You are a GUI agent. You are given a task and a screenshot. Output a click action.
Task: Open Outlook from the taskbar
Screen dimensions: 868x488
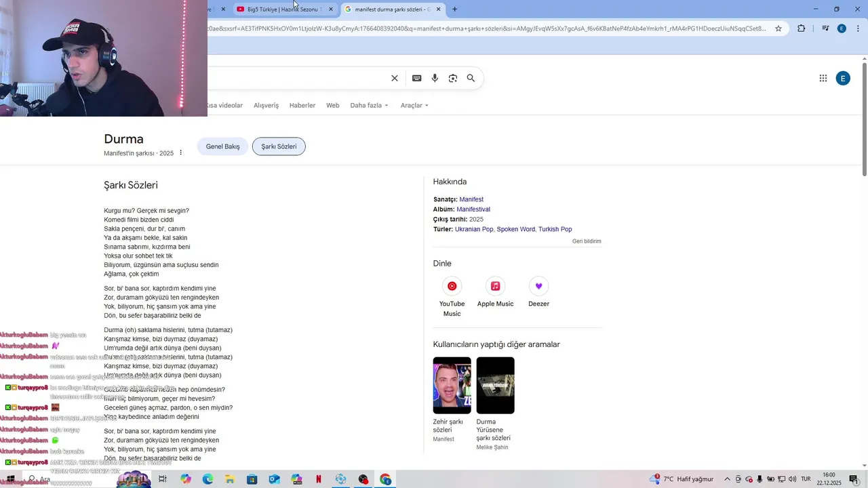(x=274, y=479)
